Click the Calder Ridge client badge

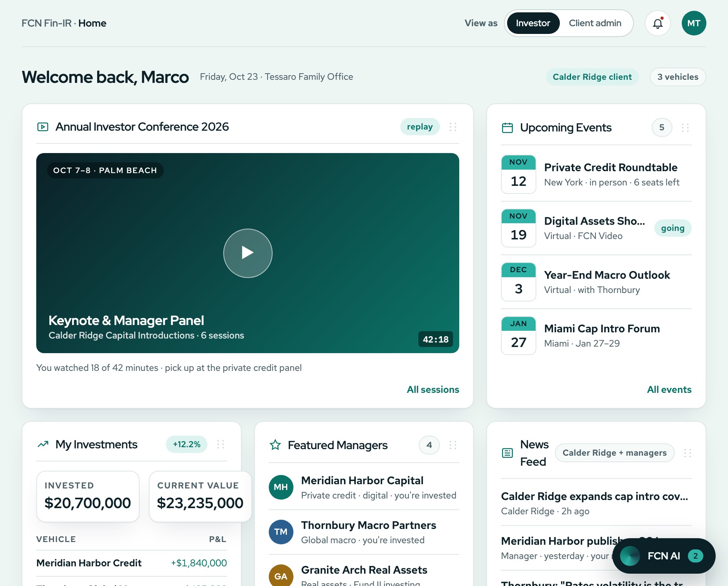tap(592, 77)
